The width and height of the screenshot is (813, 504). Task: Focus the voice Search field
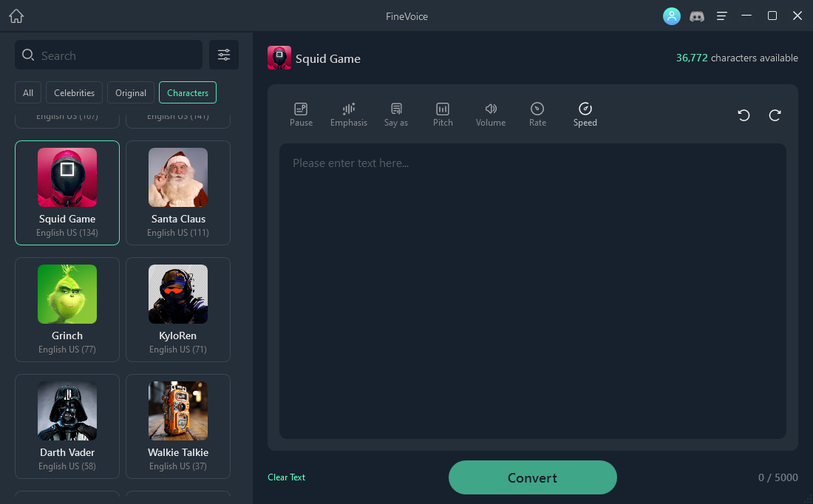(109, 55)
